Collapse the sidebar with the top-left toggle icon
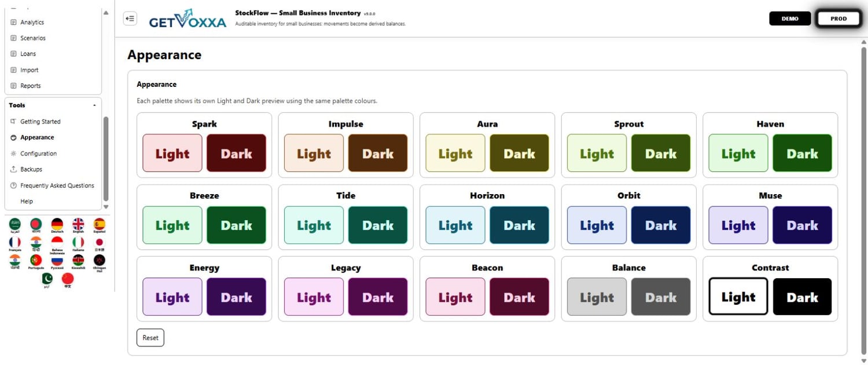 coord(130,19)
